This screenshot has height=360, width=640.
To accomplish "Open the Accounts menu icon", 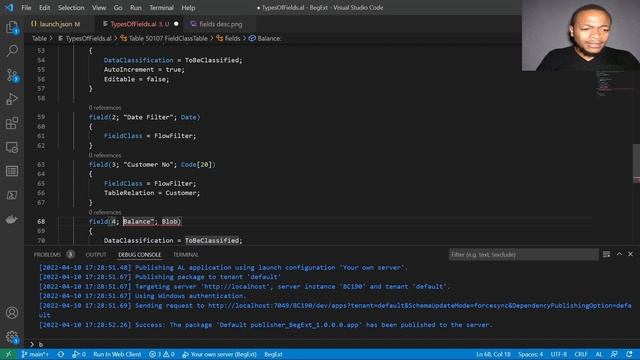I will [12, 313].
